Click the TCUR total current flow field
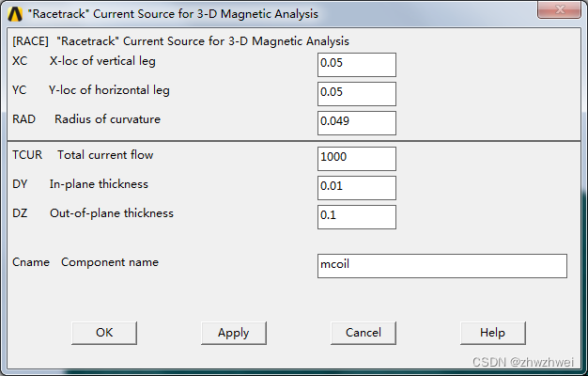This screenshot has width=588, height=376. [356, 158]
